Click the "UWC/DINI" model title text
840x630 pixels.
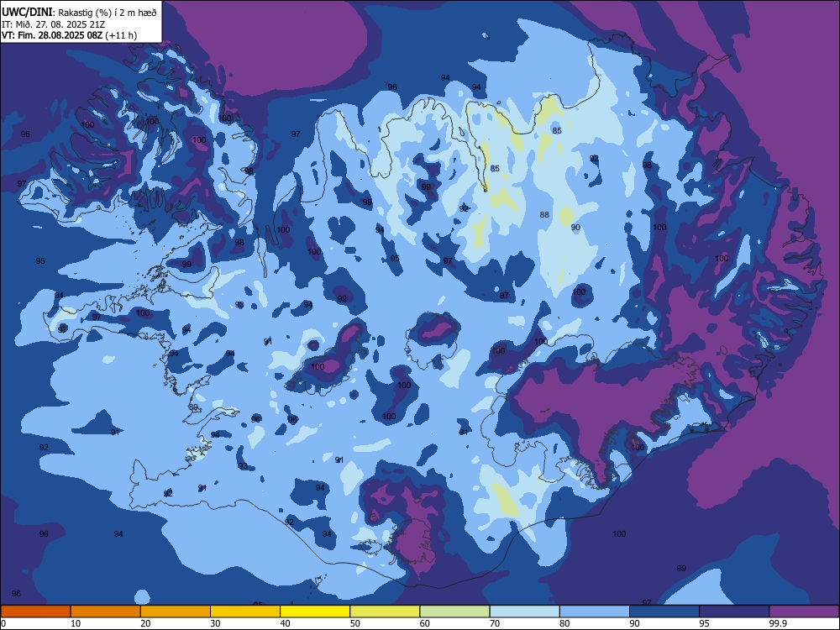tap(27, 12)
